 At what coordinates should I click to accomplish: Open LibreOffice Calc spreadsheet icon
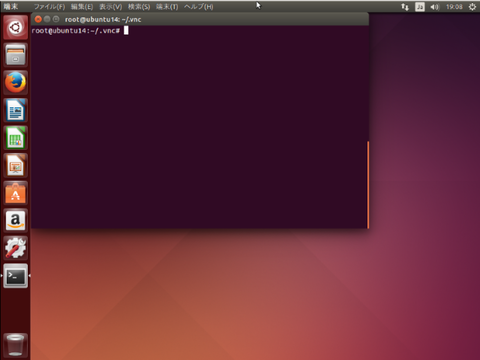click(x=15, y=138)
